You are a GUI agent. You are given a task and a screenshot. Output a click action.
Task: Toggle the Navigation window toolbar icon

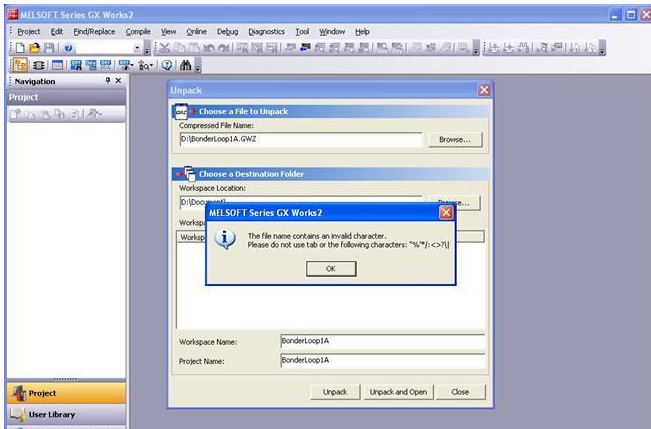pos(20,65)
